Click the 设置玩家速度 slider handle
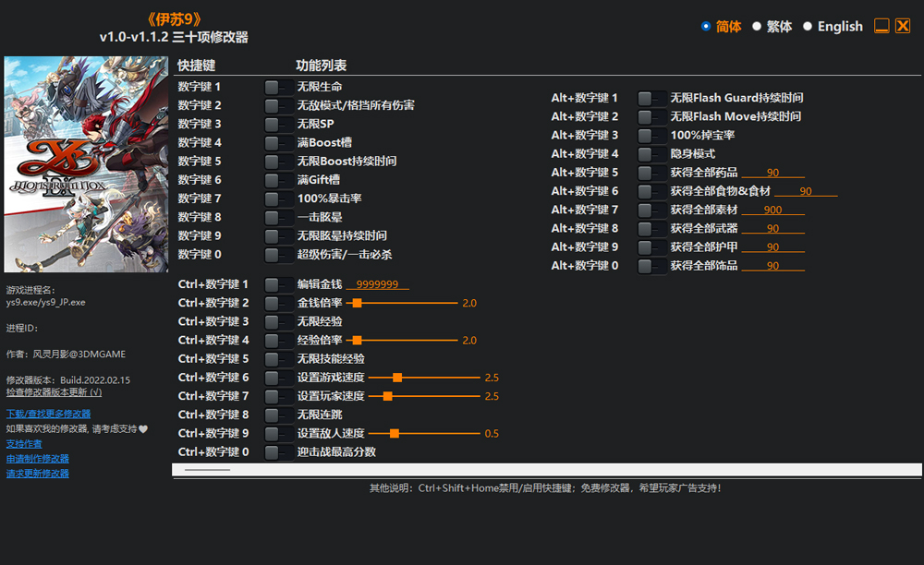The width and height of the screenshot is (924, 565). (388, 396)
